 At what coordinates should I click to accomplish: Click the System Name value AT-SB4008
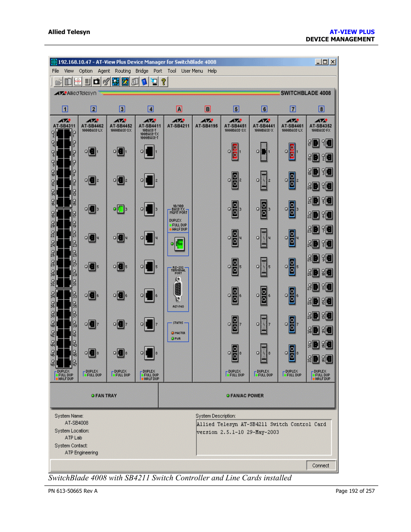pyautogui.click(x=77, y=423)
